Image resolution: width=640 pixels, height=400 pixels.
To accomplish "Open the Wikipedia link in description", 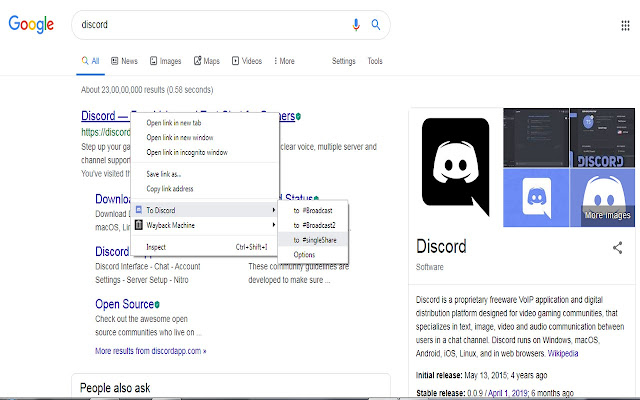I will coord(562,353).
